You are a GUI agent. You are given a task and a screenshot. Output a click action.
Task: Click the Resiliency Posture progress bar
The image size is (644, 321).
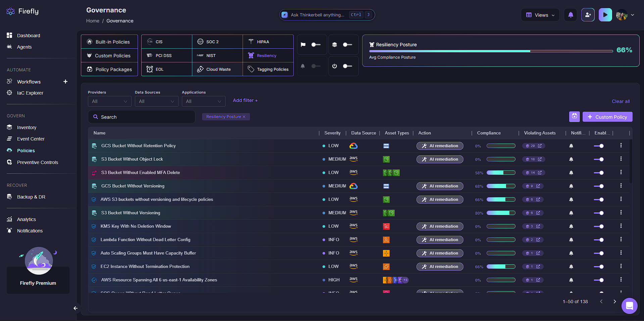[x=491, y=51]
